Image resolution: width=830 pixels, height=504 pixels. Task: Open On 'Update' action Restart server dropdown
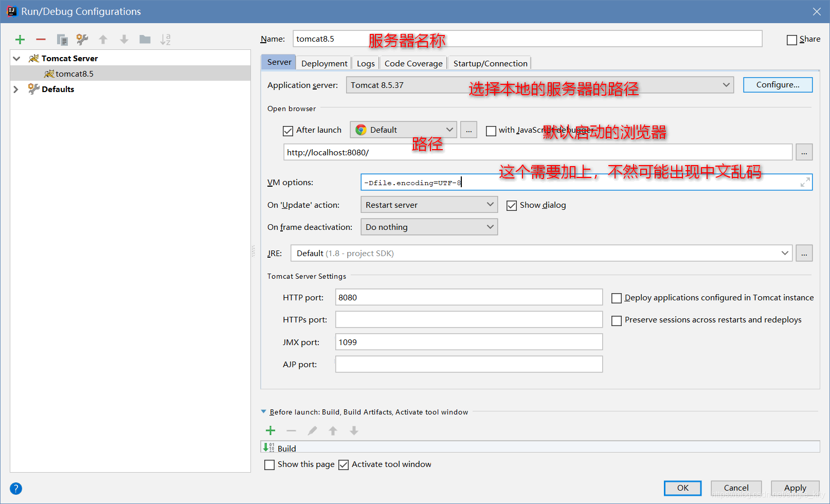click(429, 205)
